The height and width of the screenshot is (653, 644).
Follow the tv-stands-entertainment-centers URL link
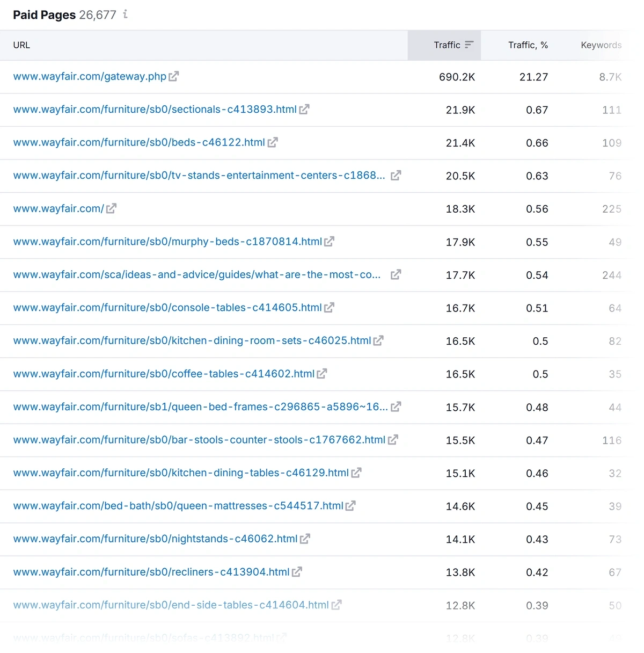click(x=199, y=176)
